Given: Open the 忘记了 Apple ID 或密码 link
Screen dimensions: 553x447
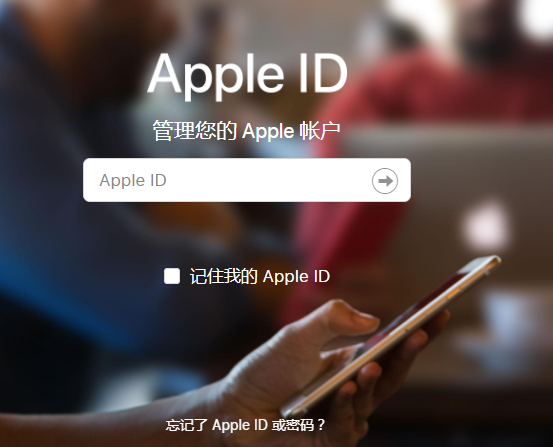Looking at the screenshot, I should [245, 425].
